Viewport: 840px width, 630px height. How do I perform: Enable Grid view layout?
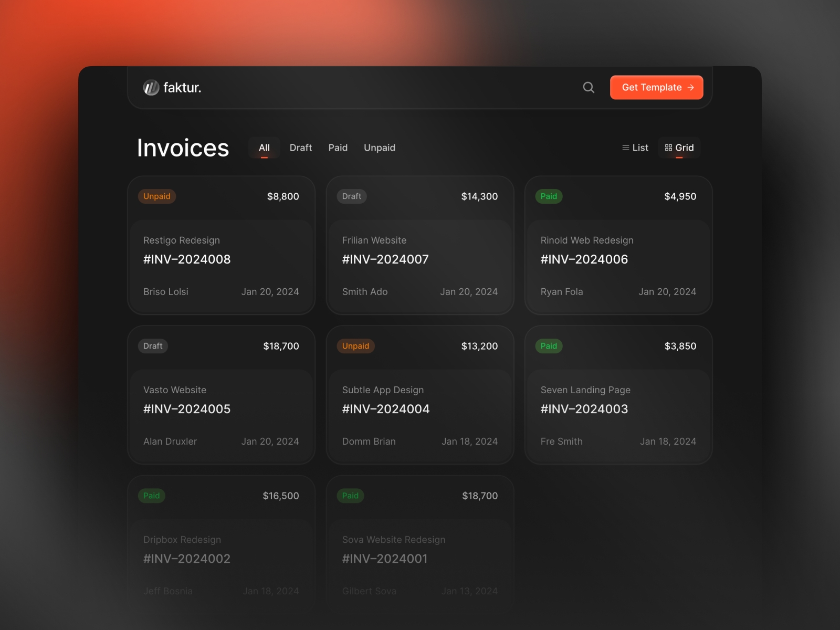679,148
